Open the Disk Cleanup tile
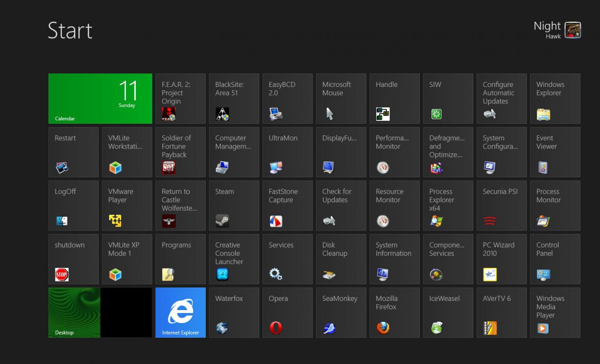This screenshot has height=364, width=600. (341, 259)
